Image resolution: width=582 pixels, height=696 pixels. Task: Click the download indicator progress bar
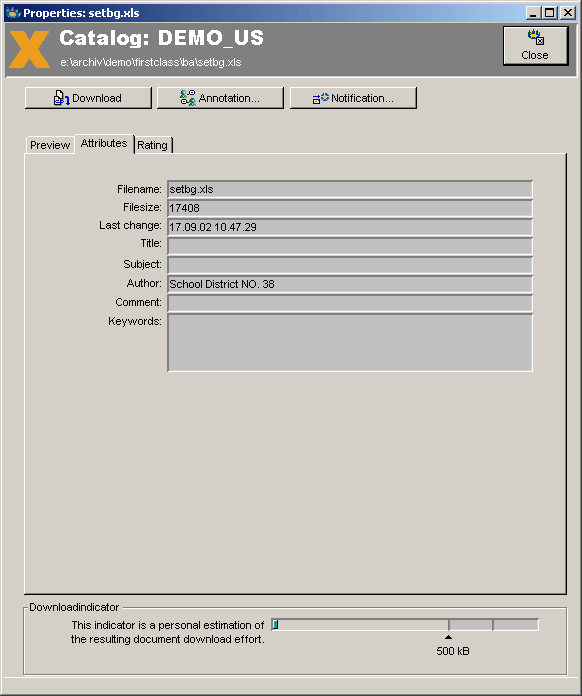405,625
